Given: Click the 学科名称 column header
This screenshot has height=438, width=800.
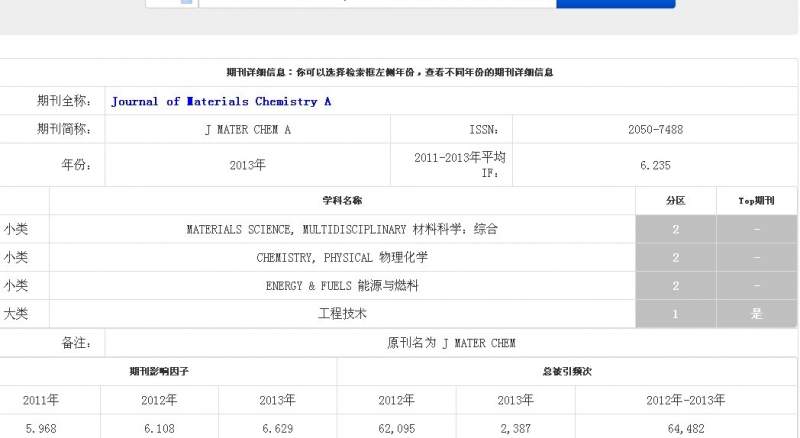Looking at the screenshot, I should 342,201.
